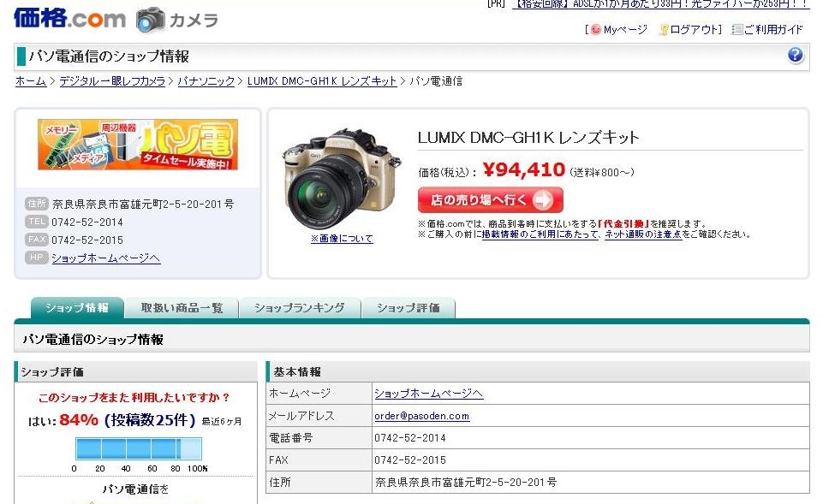Click the 住所 label badge
This screenshot has height=504, width=829.
(x=37, y=204)
